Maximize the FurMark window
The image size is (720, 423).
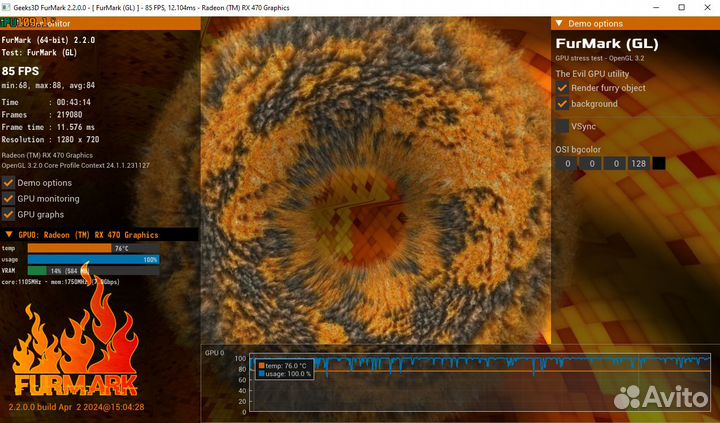[682, 7]
